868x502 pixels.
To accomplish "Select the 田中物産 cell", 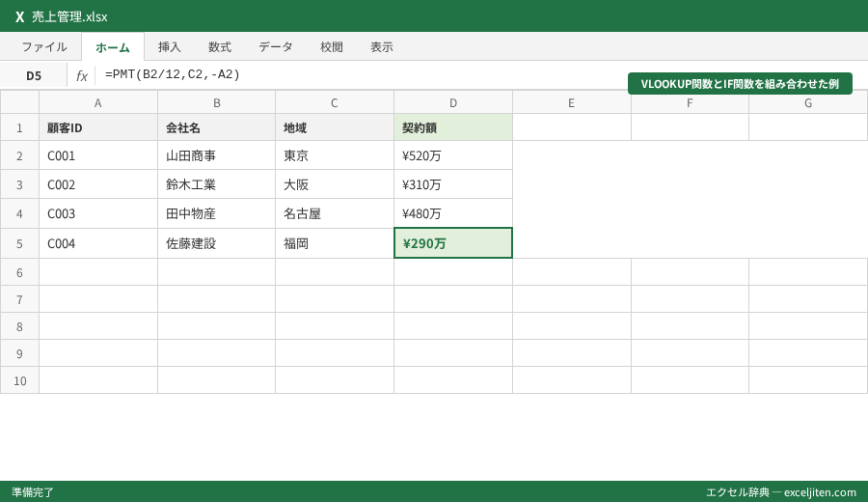I will point(216,214).
